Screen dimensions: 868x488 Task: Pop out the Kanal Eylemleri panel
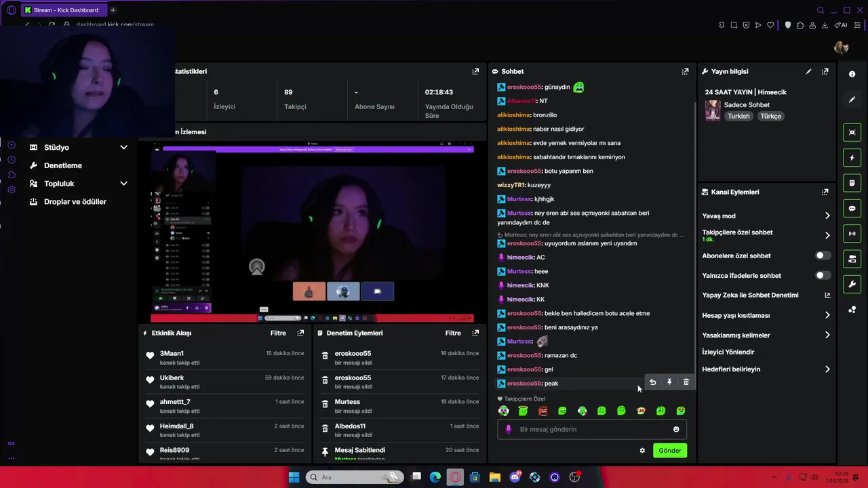click(825, 192)
